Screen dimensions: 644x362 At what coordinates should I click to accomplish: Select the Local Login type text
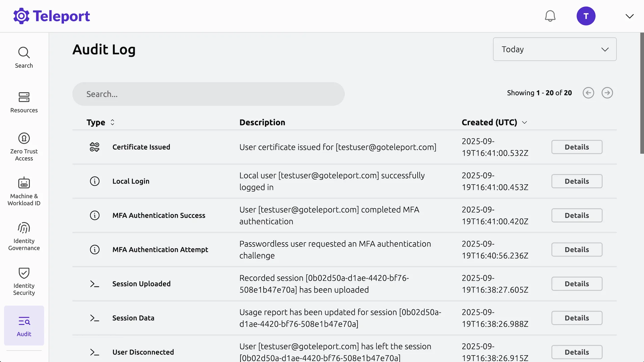tap(131, 181)
